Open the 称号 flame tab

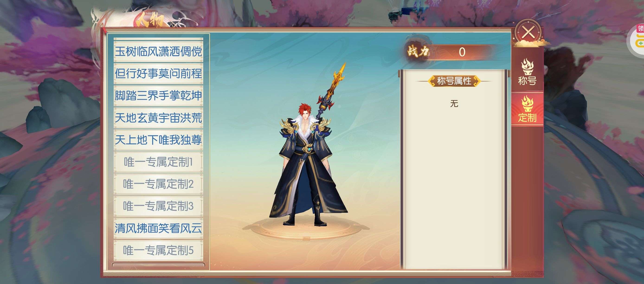527,72
